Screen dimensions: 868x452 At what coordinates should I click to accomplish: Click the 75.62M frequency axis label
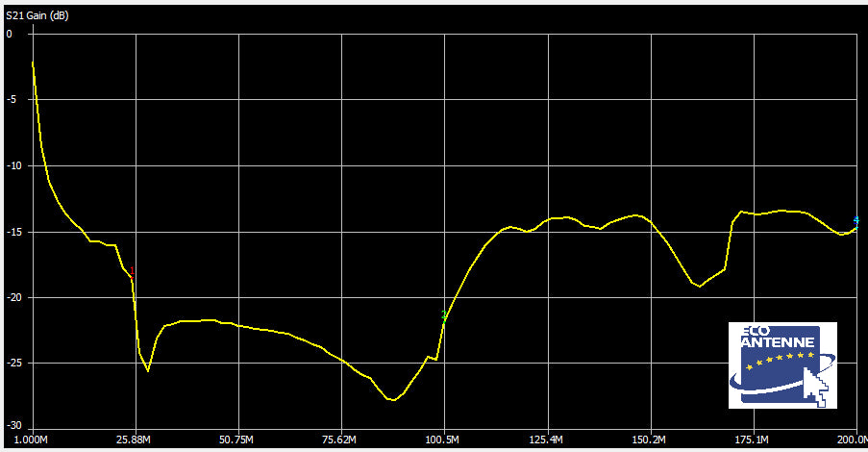pyautogui.click(x=340, y=440)
